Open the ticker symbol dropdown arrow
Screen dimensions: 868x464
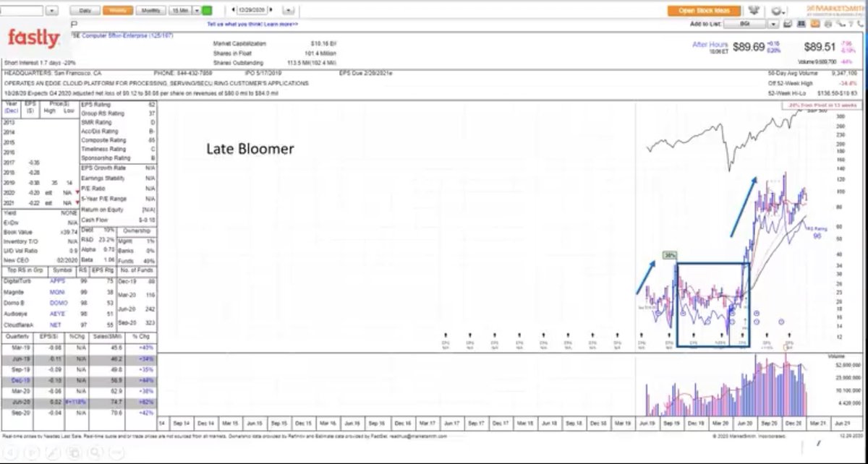pos(52,11)
